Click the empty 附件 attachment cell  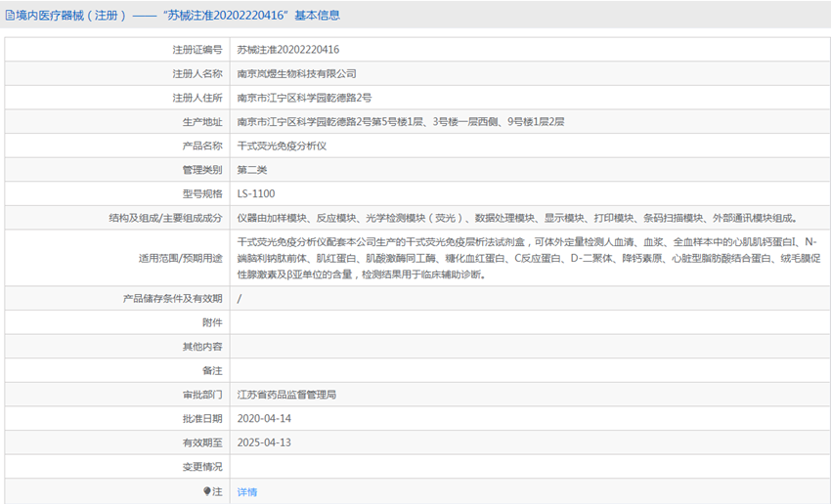pos(528,322)
